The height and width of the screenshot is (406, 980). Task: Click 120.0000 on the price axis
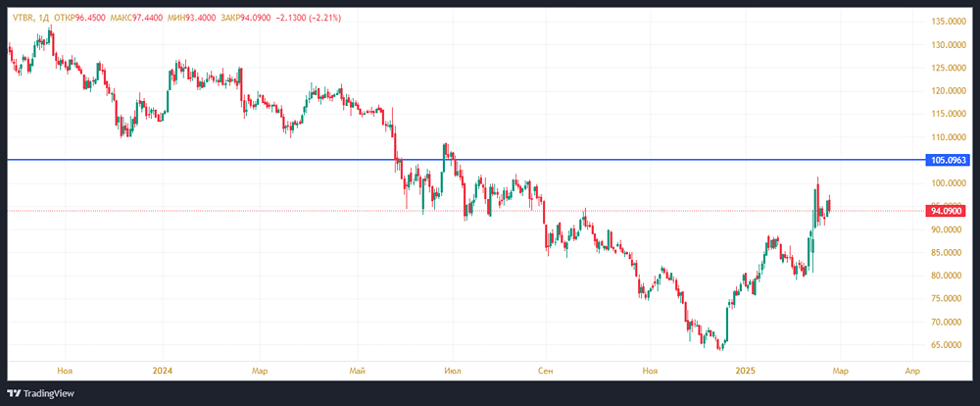950,91
